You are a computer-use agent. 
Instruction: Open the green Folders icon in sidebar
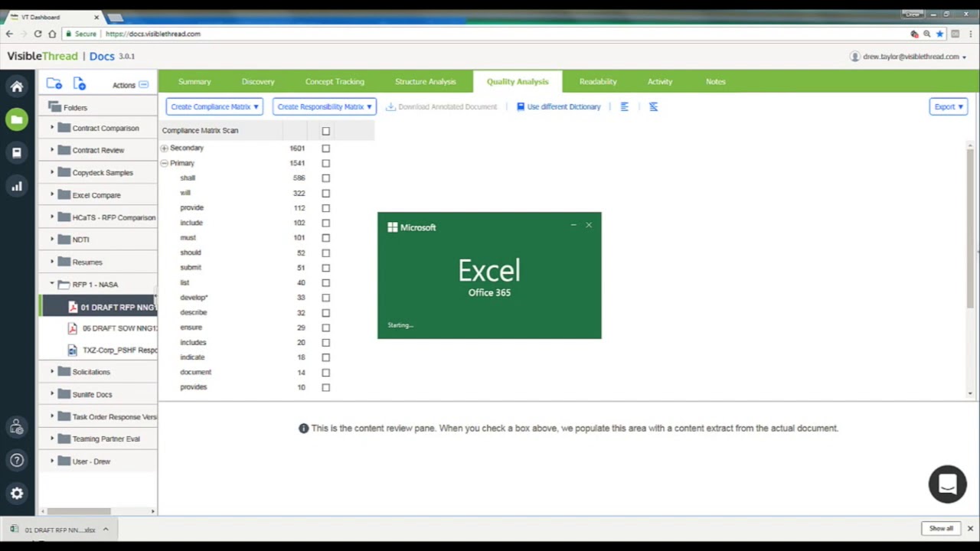coord(17,119)
